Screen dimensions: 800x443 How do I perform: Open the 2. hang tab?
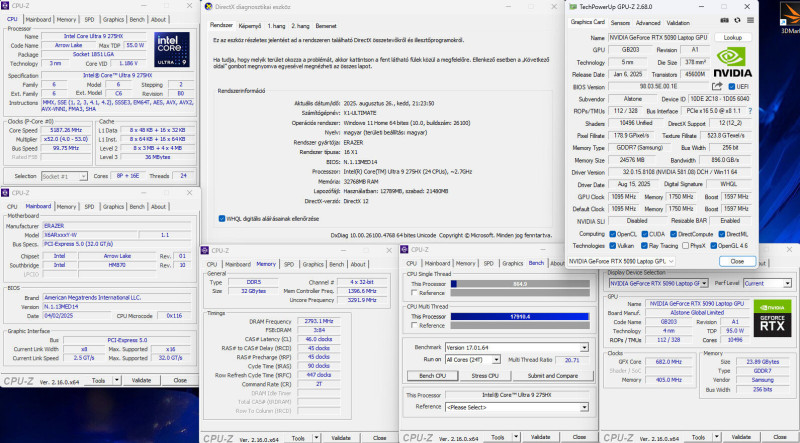point(301,26)
